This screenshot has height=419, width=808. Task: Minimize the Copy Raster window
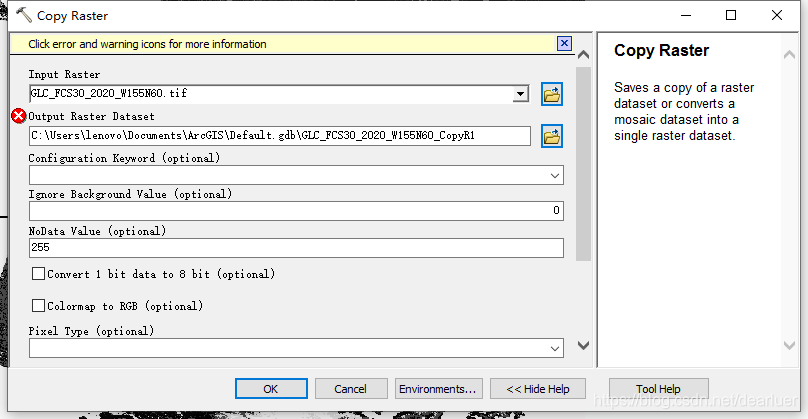tap(686, 15)
